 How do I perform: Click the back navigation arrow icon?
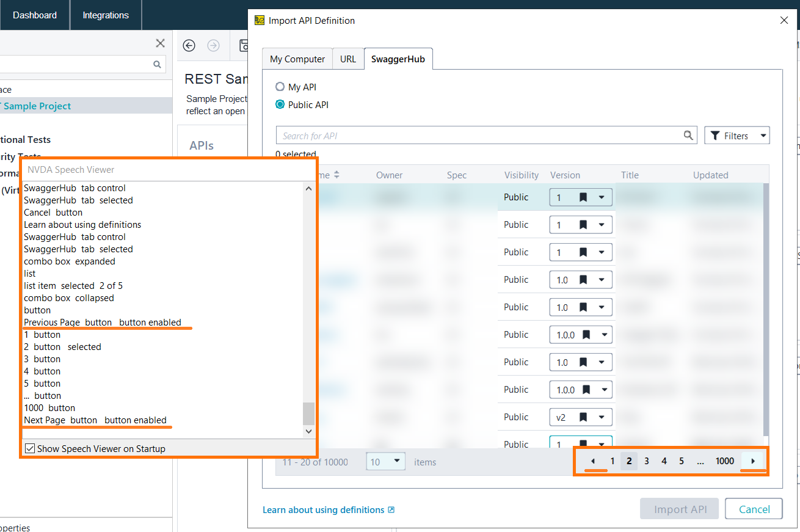coord(189,45)
